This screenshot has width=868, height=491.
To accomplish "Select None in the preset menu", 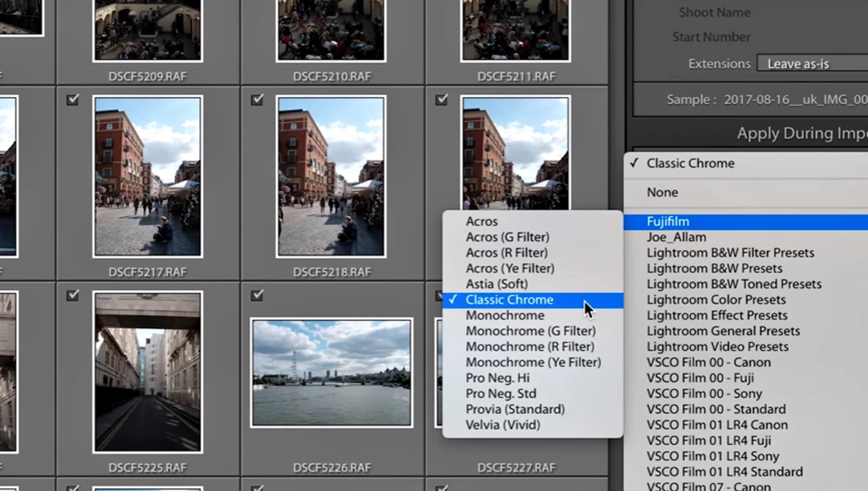I will click(x=746, y=192).
